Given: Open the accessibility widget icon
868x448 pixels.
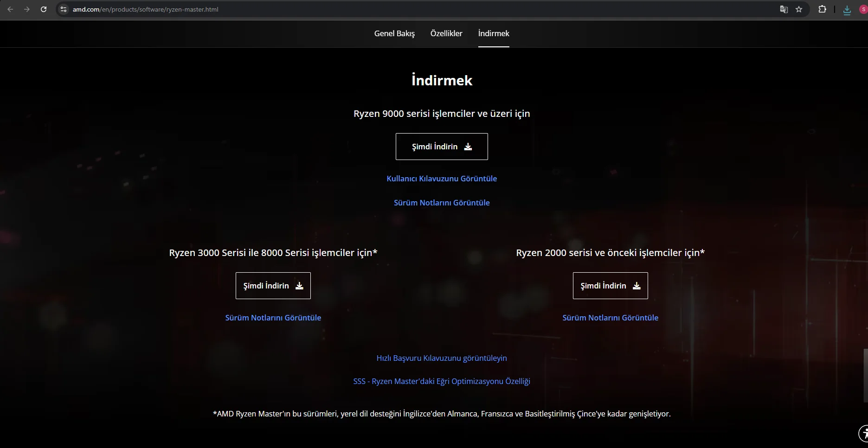Looking at the screenshot, I should coord(863,434).
